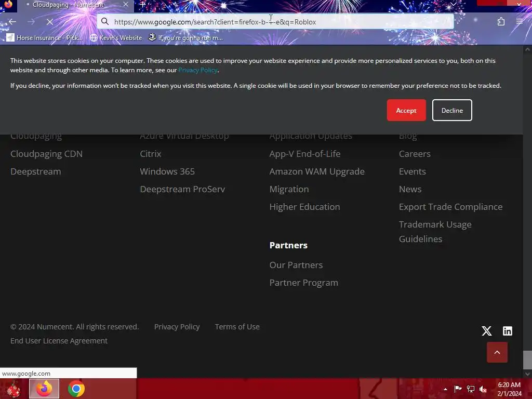The image size is (532, 399).
Task: Open the Windows 365 link
Action: pos(167,171)
